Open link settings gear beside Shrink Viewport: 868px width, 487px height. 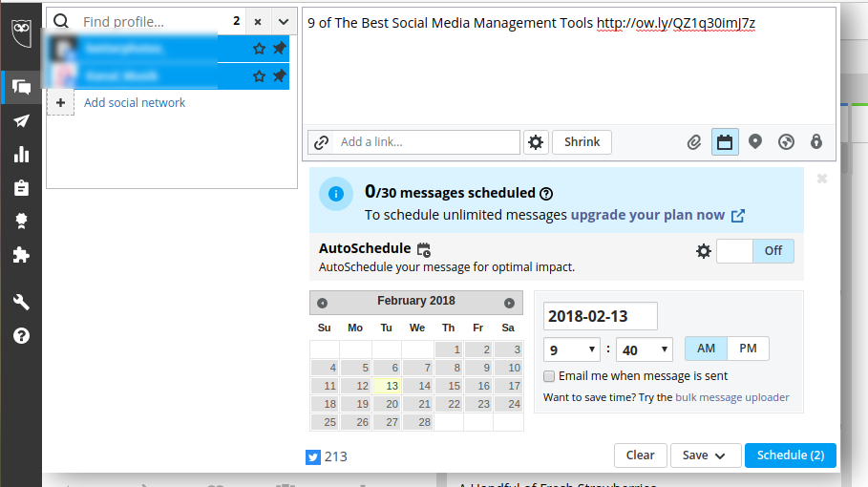[536, 142]
